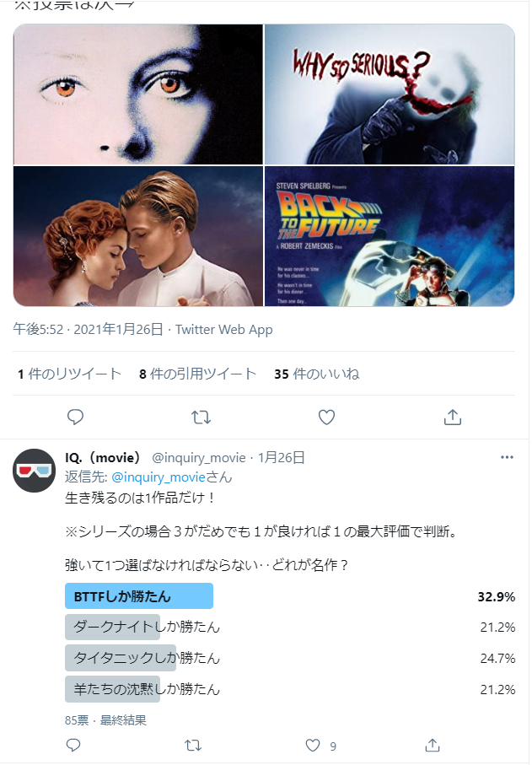Open the three-dot menu on poll tweet
Viewport: 532px width, 765px height.
507,457
